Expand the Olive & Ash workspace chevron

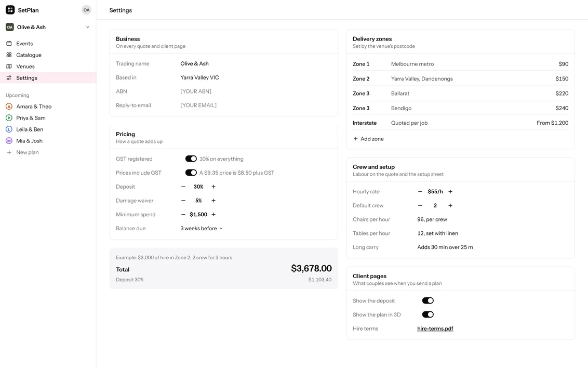point(88,27)
